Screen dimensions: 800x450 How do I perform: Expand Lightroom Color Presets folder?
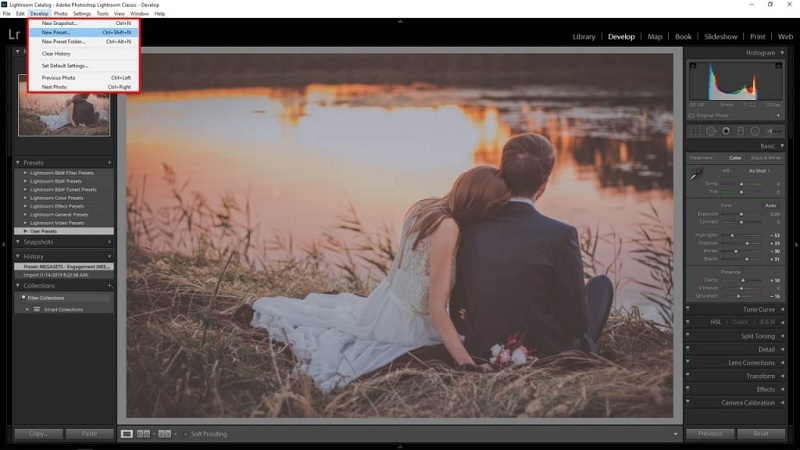(x=25, y=197)
